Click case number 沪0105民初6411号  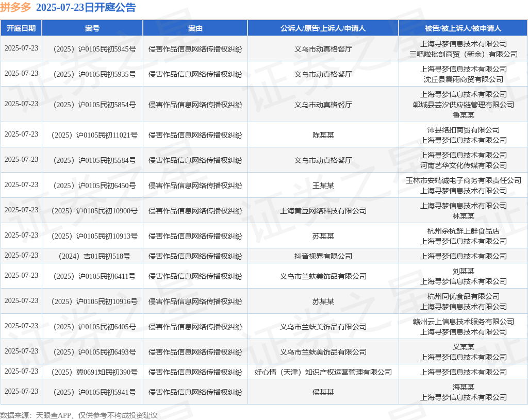coord(94,276)
